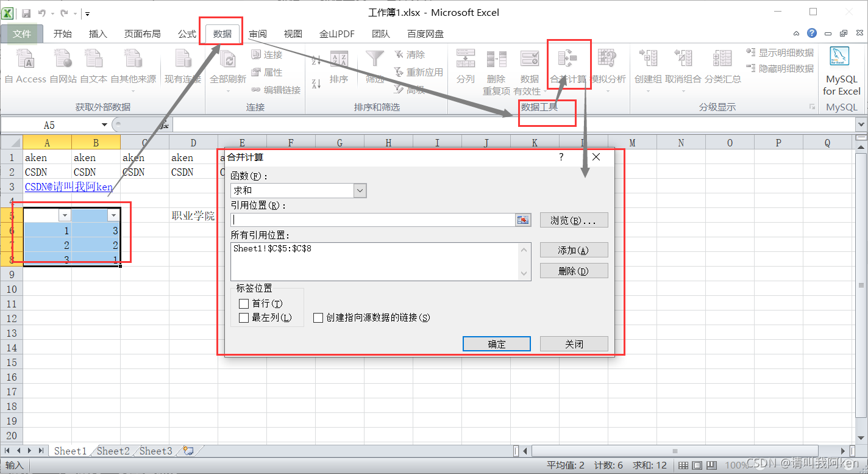
Task: Click the save icon in quick access toolbar
Action: tap(26, 13)
